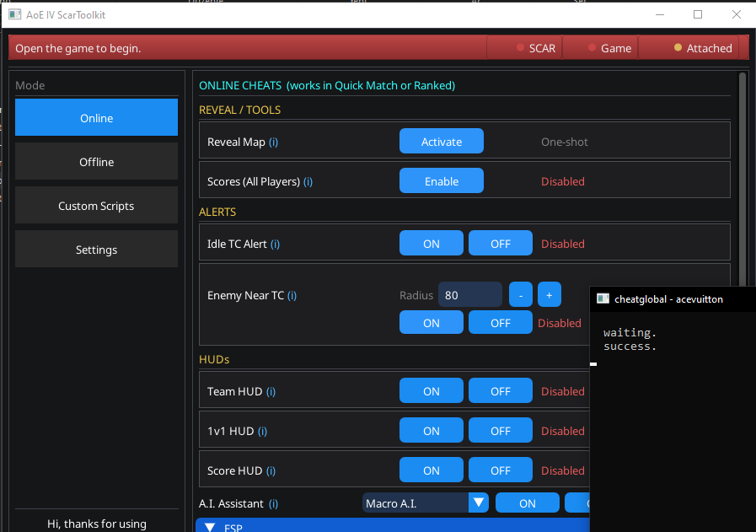Open the Macro A.I. dropdown
This screenshot has height=532, width=756.
(426, 502)
